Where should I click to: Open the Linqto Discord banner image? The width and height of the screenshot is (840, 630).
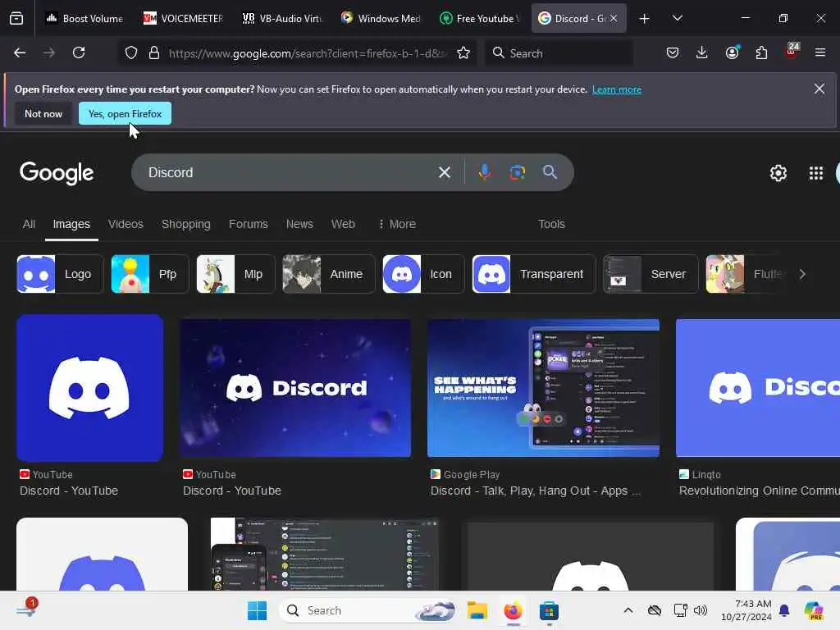point(757,388)
